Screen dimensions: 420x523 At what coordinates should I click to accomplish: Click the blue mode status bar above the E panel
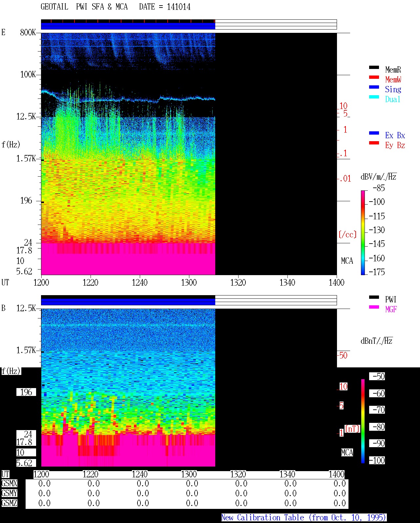[128, 26]
